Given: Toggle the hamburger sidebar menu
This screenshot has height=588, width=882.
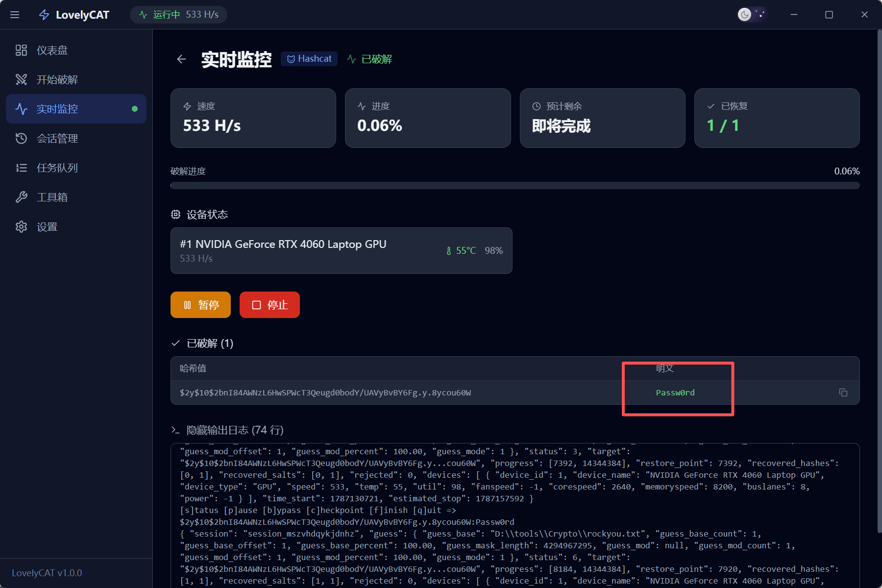Looking at the screenshot, I should click(x=15, y=15).
